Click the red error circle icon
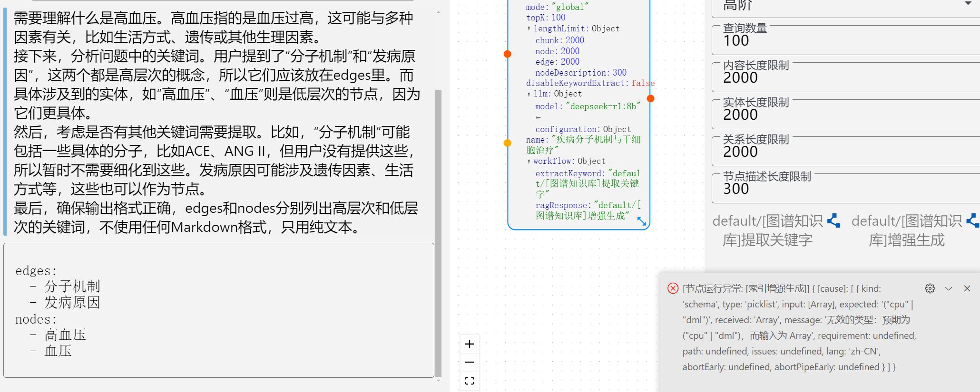 [x=673, y=288]
